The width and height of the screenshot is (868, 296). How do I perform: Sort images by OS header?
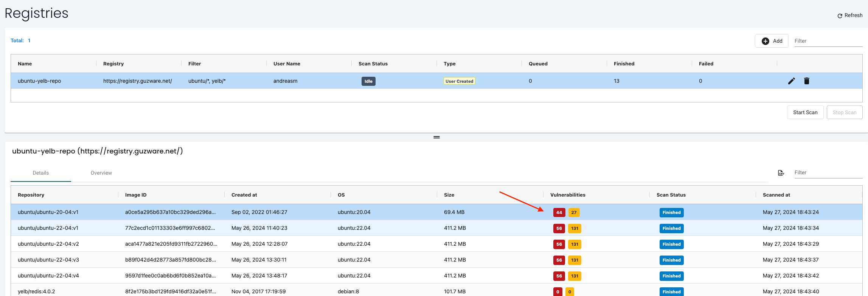click(x=341, y=195)
